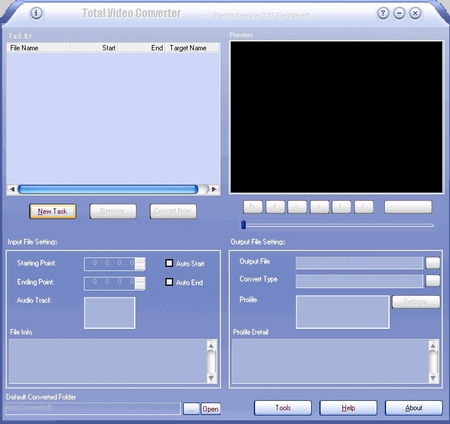Screen dimensions: 450x424
Task: Enable the Auto Start checkbox
Action: pyautogui.click(x=169, y=263)
